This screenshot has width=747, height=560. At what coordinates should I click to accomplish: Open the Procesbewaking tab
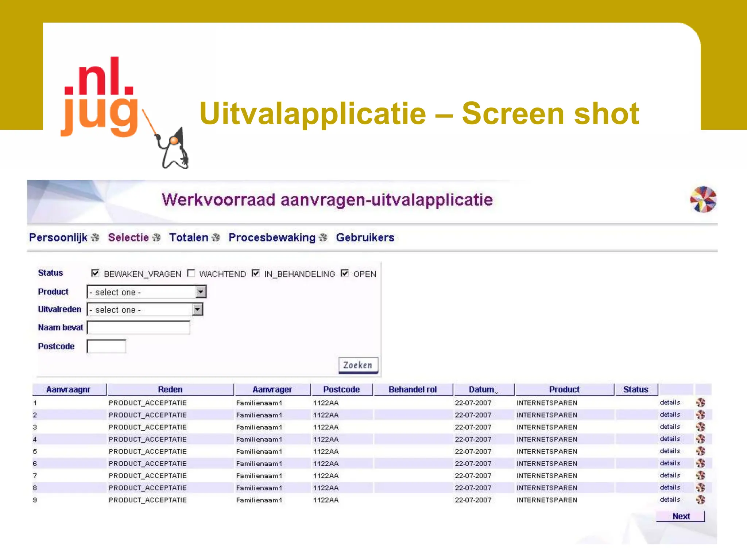pos(272,238)
